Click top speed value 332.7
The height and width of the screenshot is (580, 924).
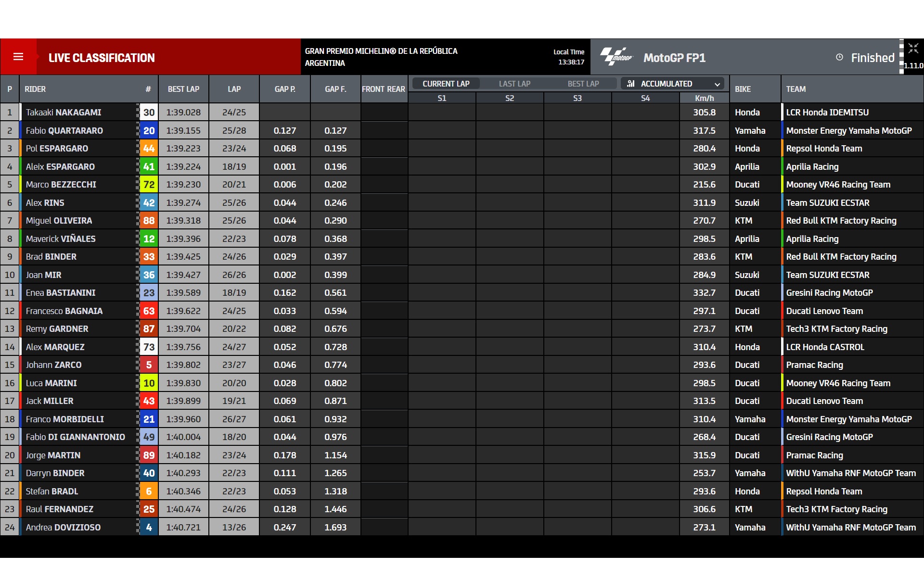(704, 292)
